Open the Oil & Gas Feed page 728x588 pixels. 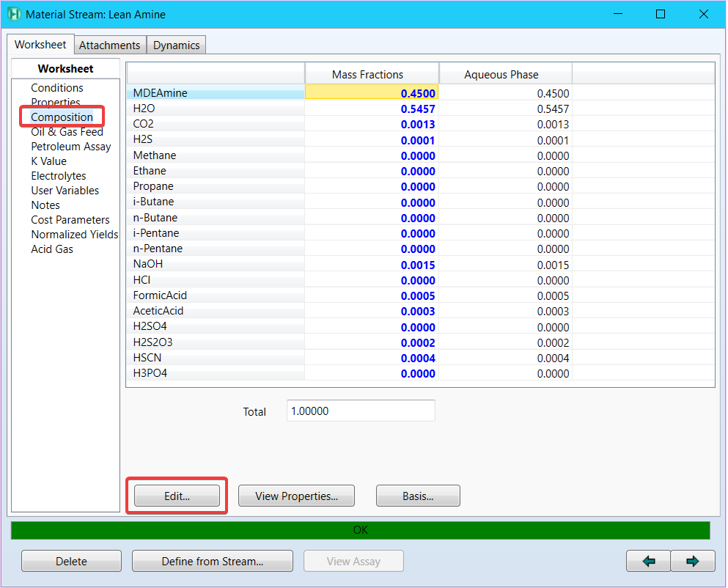(x=67, y=132)
